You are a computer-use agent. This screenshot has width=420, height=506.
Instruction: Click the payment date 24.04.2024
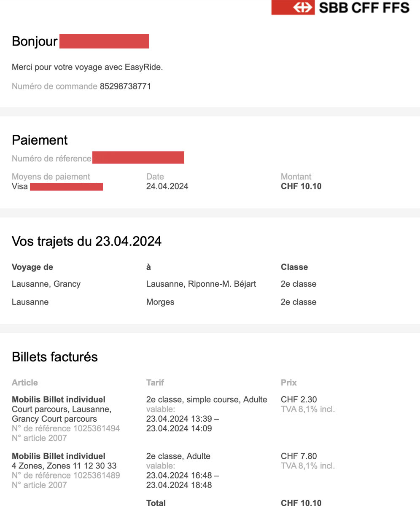click(x=167, y=186)
